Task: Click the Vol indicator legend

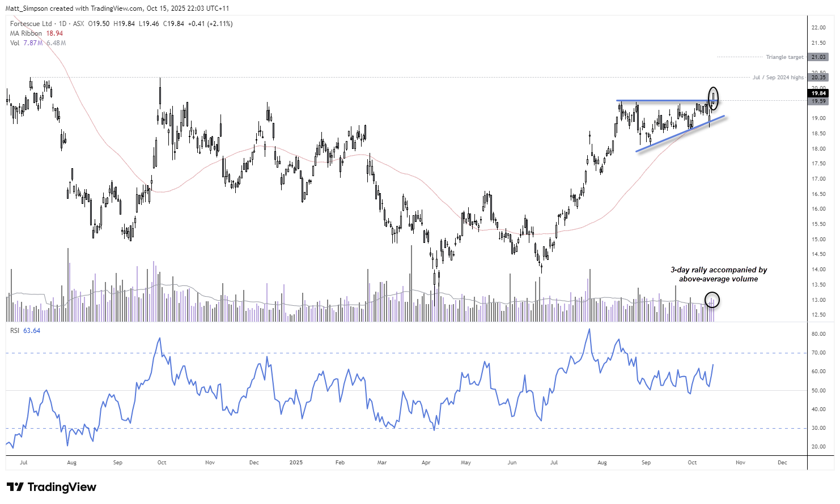Action: 14,43
